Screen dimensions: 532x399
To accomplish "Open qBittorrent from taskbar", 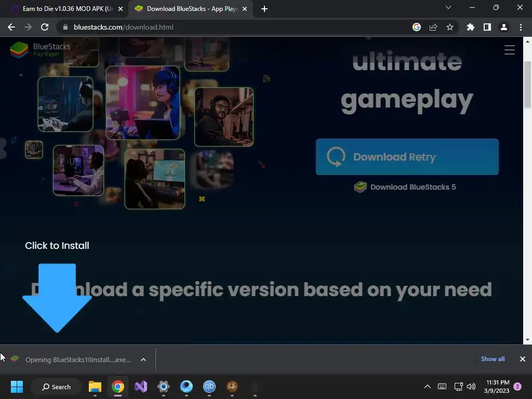I will (209, 387).
